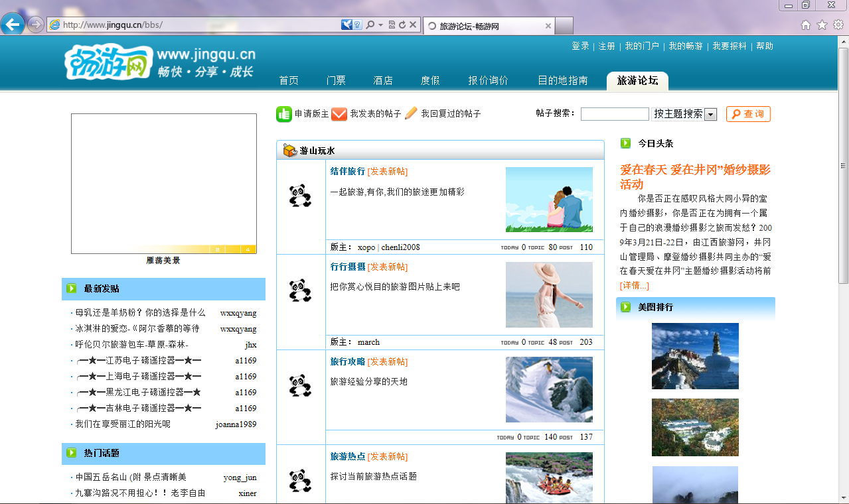
Task: Open the 酒店 navigation tab
Action: 383,80
